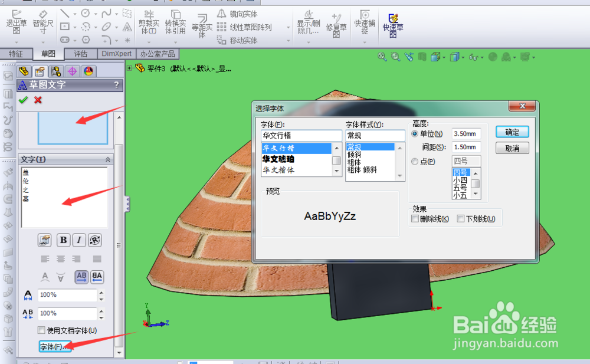This screenshot has height=364, width=590.
Task: Open the 剪裁实体 dropdown arrow
Action: pos(149,42)
